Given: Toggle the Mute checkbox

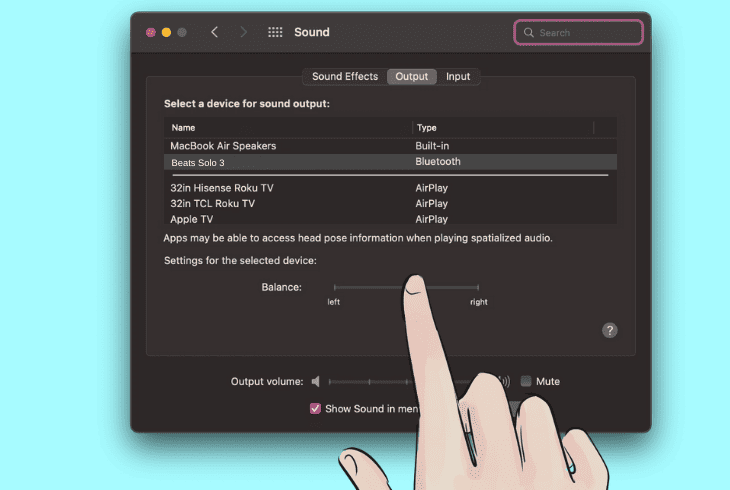Looking at the screenshot, I should [x=526, y=381].
